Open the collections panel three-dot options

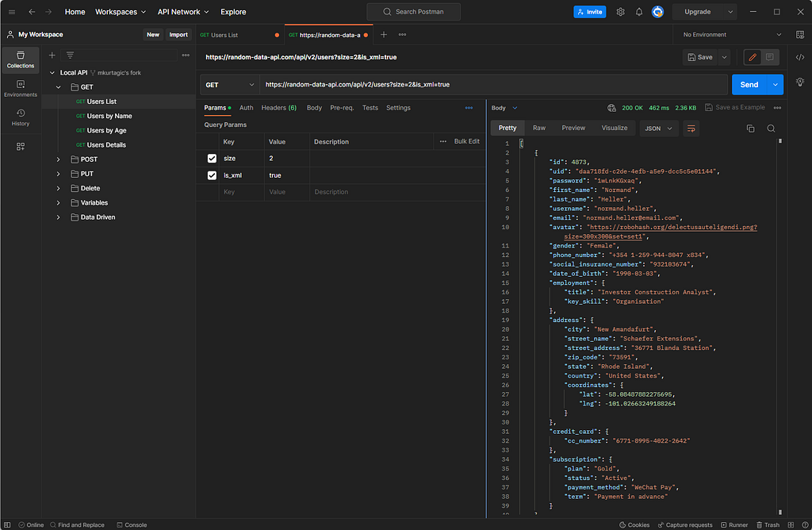coord(186,55)
